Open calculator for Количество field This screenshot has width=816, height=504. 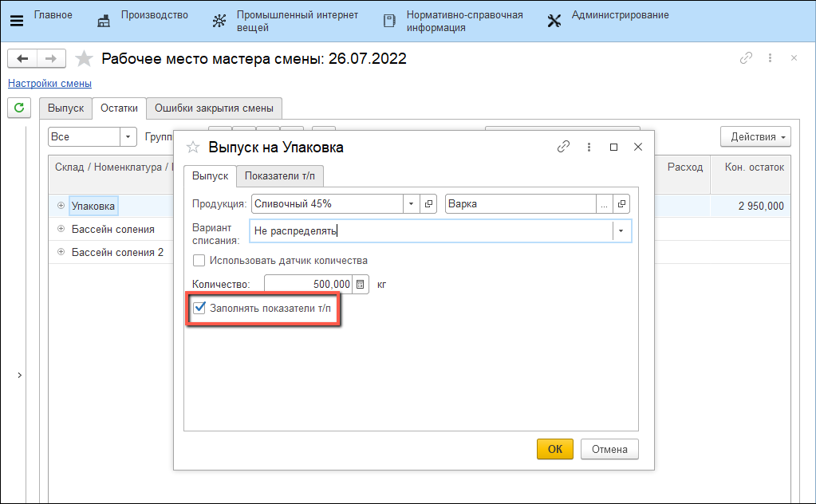(361, 284)
